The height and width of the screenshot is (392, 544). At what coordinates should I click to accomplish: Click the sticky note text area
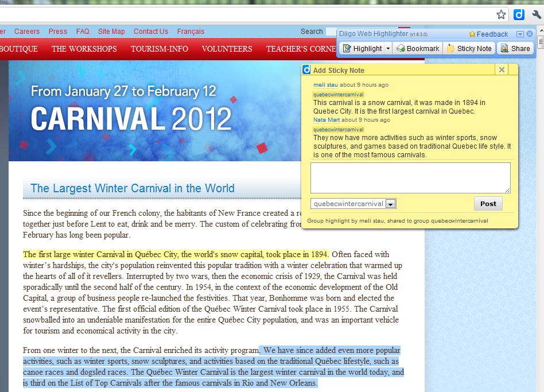pos(410,177)
